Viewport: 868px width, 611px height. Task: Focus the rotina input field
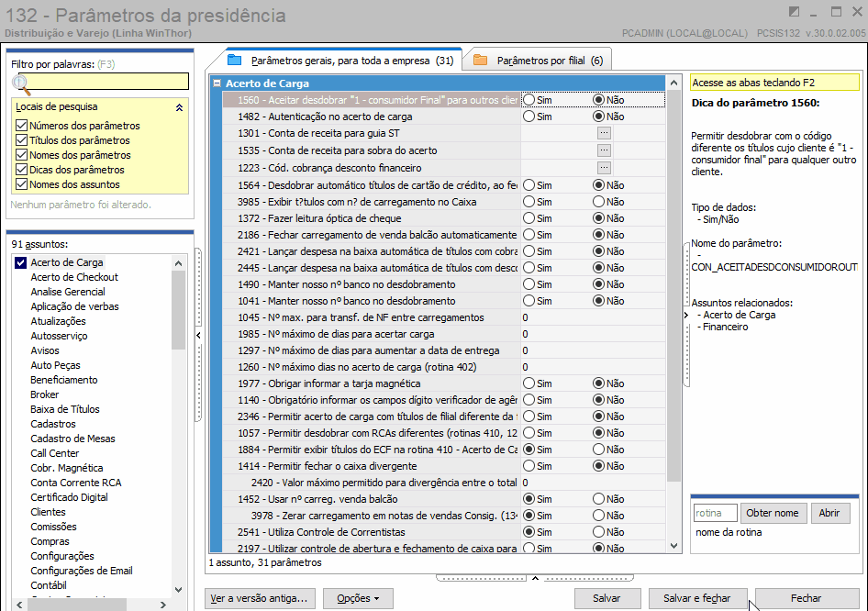pos(715,513)
